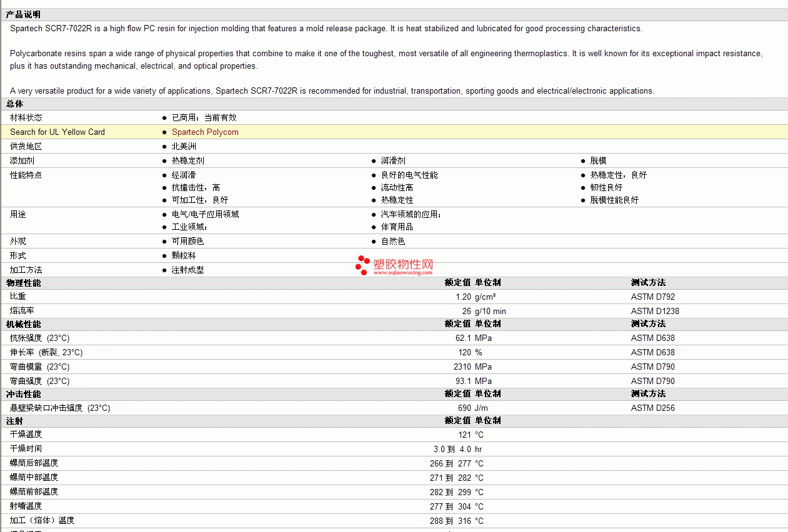Select the 脱模性能良好 feature entry
This screenshot has height=532, width=788.
615,200
